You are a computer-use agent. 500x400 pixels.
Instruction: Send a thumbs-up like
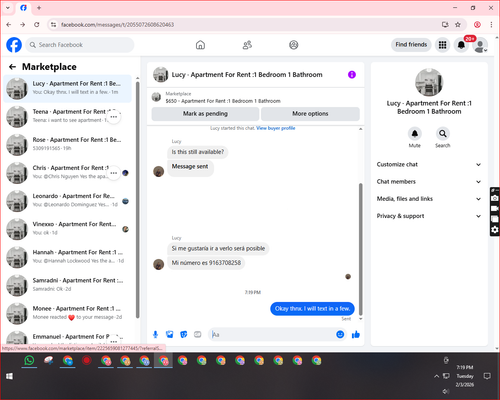click(x=356, y=334)
